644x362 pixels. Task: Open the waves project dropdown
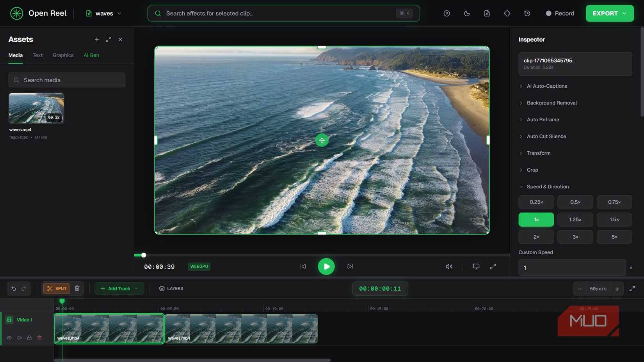point(104,13)
